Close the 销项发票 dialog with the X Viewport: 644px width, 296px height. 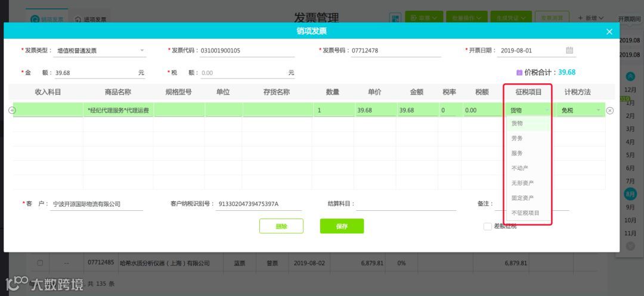point(609,32)
